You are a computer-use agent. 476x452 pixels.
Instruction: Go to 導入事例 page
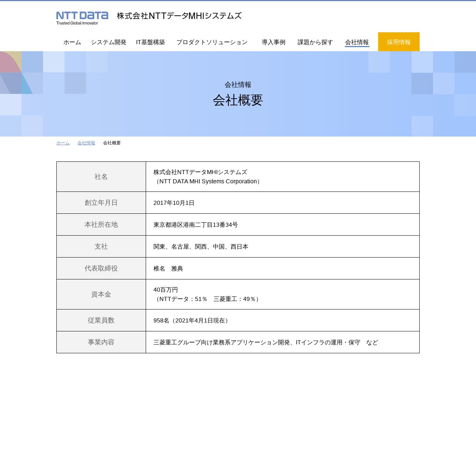274,42
